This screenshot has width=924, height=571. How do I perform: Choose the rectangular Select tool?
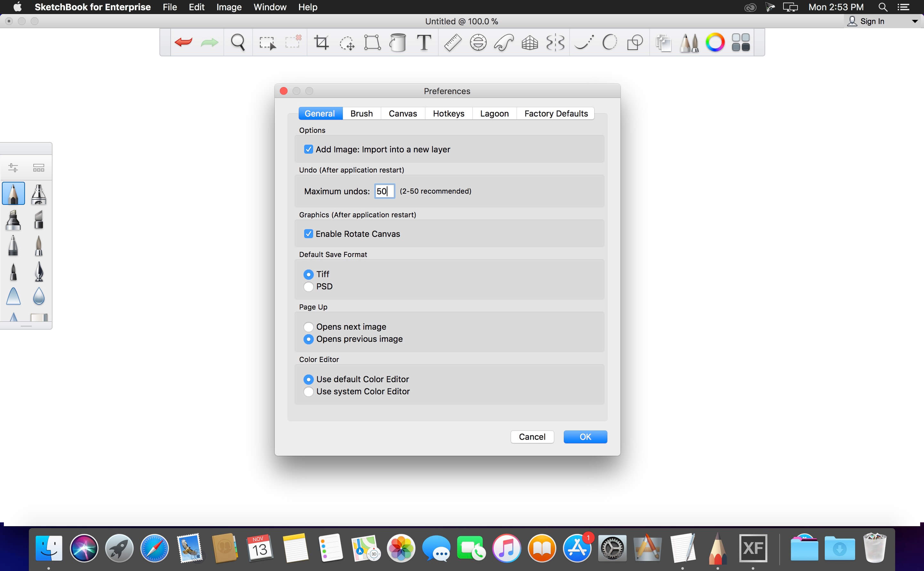(x=267, y=43)
